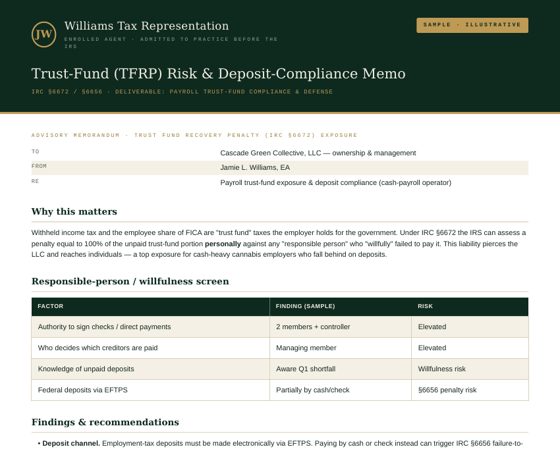Click the IRC §6672 / §6656 deliverable subtitle

(x=182, y=92)
